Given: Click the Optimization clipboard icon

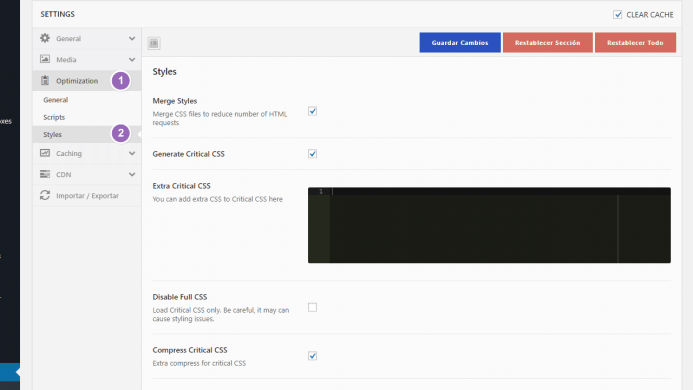Looking at the screenshot, I should tap(45, 80).
